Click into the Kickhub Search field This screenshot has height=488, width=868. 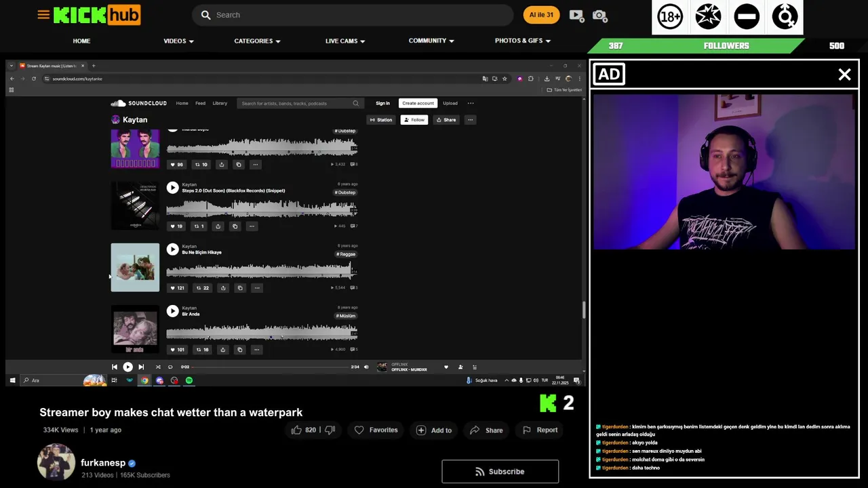pos(353,15)
